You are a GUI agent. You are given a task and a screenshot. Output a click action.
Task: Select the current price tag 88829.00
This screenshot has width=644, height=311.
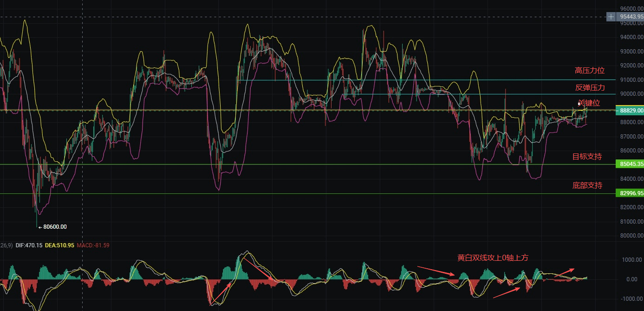tap(630, 110)
